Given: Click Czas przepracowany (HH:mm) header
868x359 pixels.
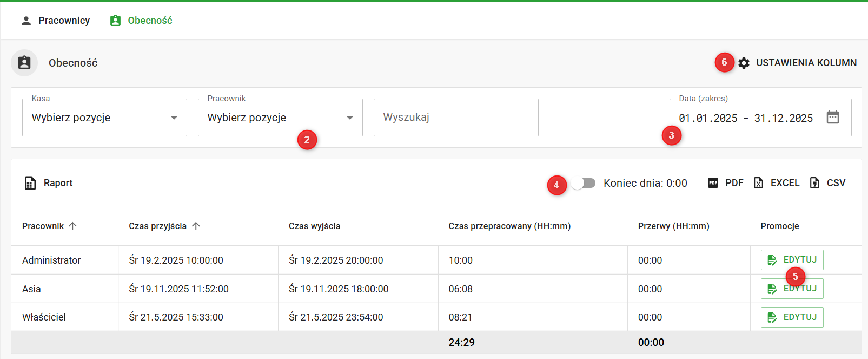Looking at the screenshot, I should [x=509, y=226].
